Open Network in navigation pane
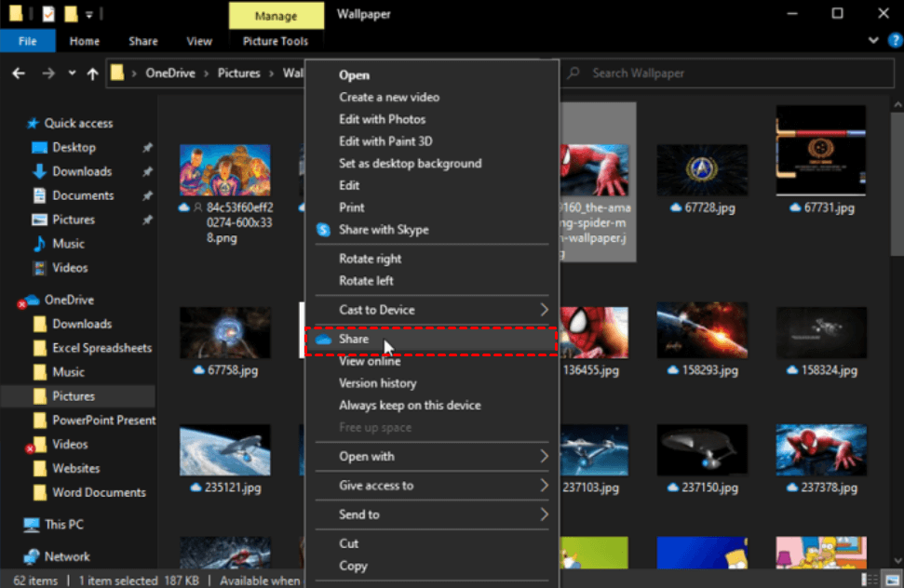Viewport: 904px width, 588px height. [x=67, y=556]
